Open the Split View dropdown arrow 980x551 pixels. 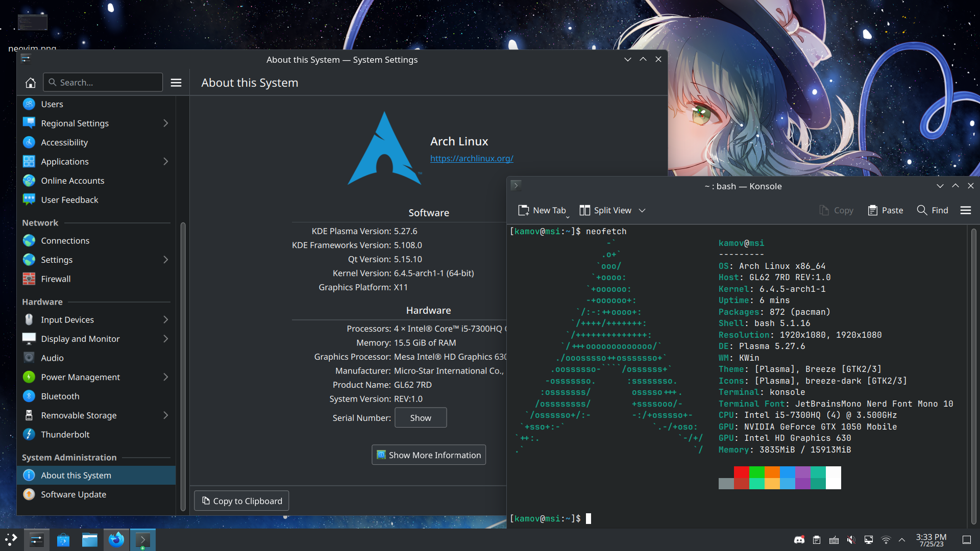[642, 210]
